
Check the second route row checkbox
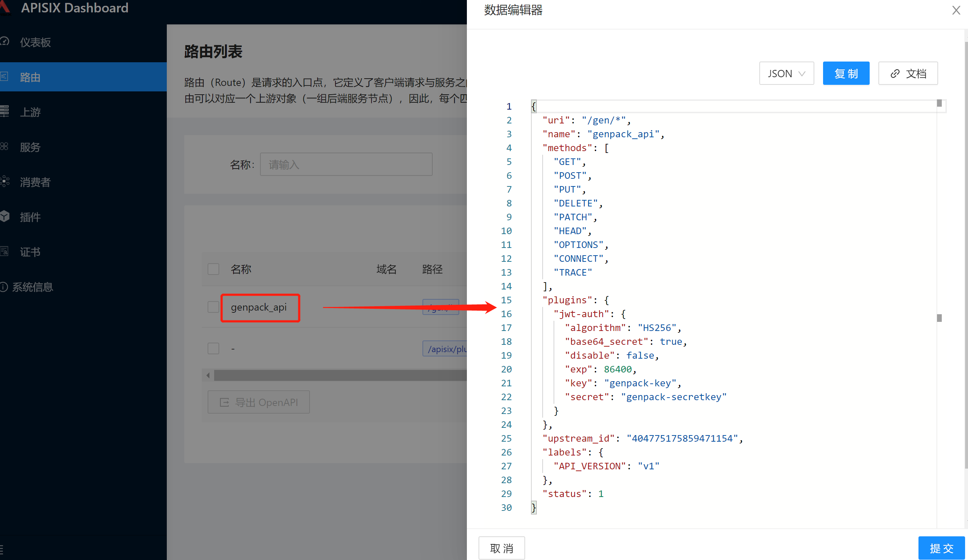213,348
